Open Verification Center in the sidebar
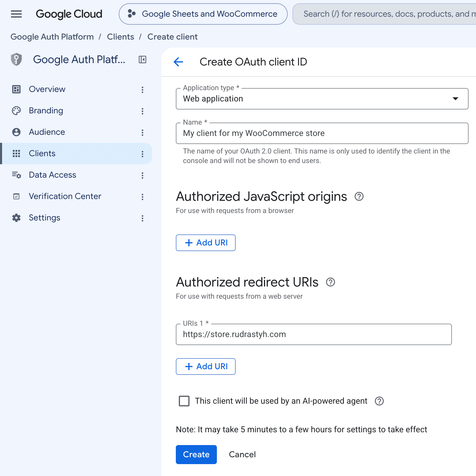476x476 pixels. (x=65, y=196)
